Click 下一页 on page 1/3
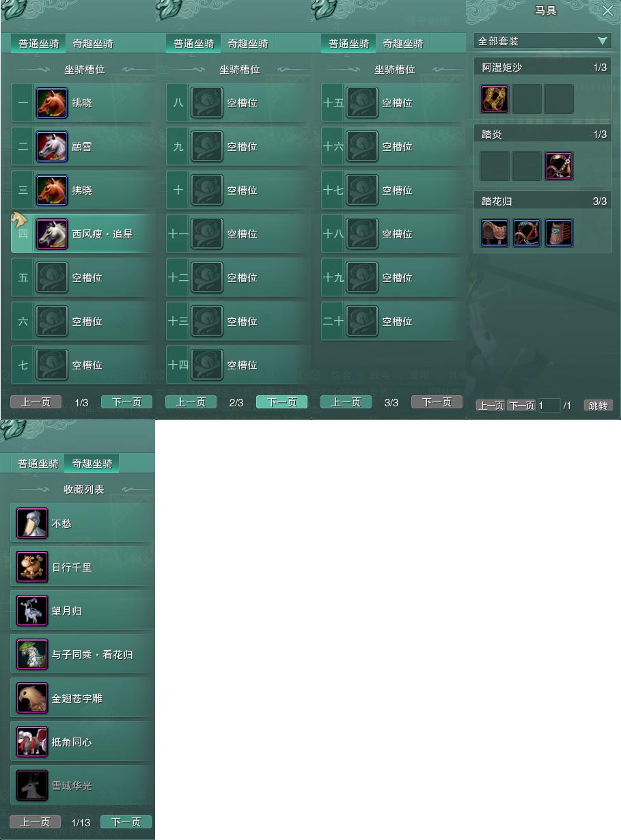 [x=126, y=402]
